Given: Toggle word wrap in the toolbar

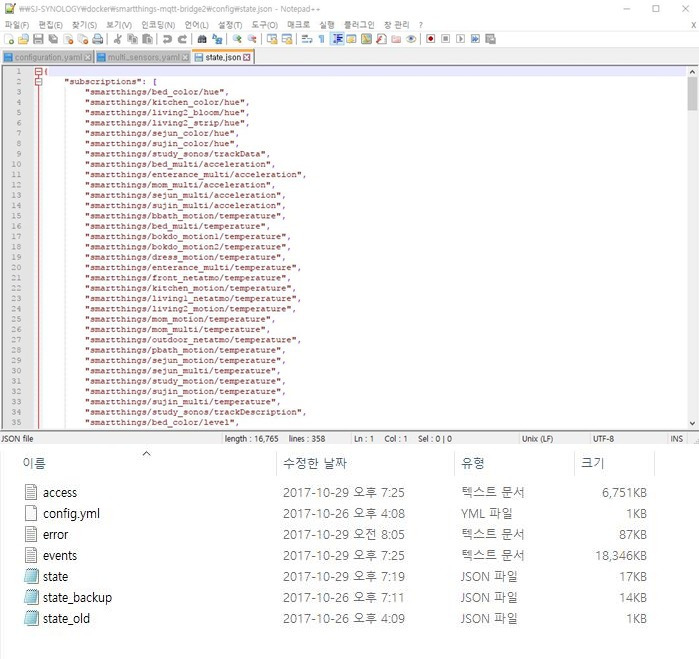Looking at the screenshot, I should point(307,39).
